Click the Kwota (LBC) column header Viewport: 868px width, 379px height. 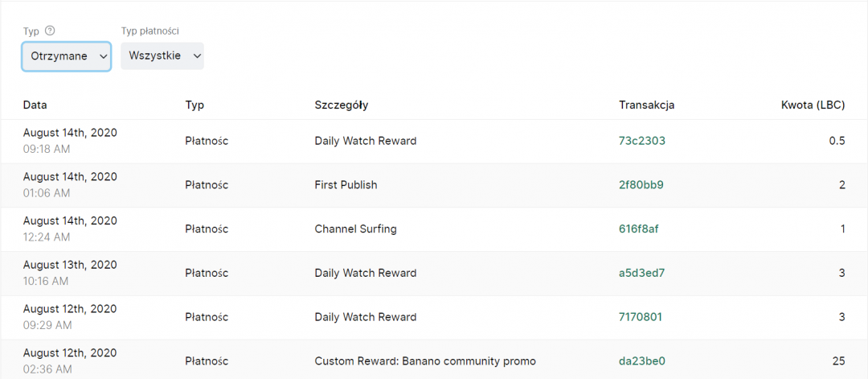[813, 105]
